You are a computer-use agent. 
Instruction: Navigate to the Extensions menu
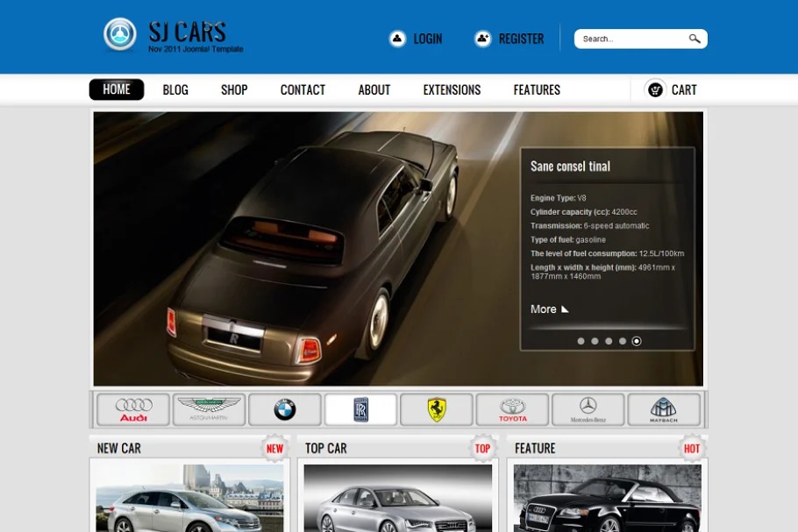452,89
